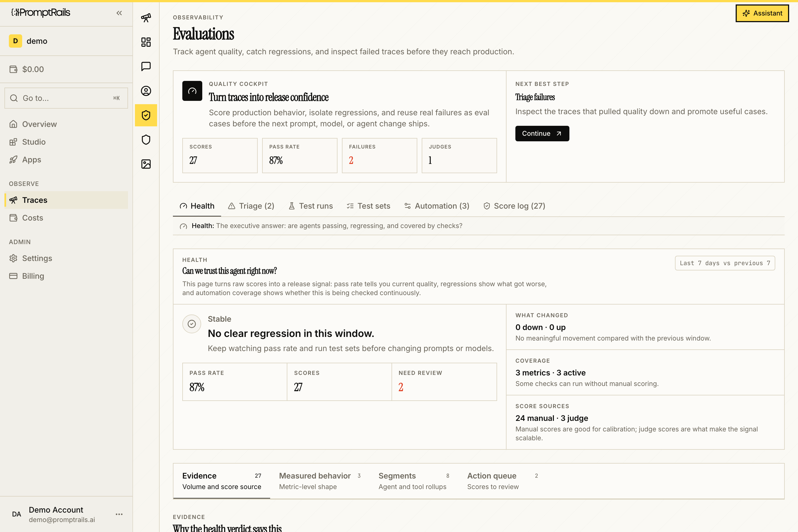Open the telescope Traces rail icon
This screenshot has width=798, height=532.
tap(146, 18)
